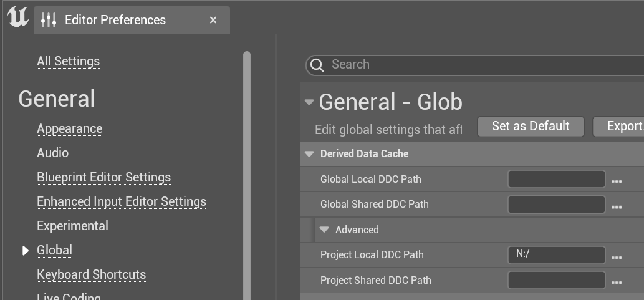Click the Global Local DDC Path label
The height and width of the screenshot is (300, 644).
point(370,179)
